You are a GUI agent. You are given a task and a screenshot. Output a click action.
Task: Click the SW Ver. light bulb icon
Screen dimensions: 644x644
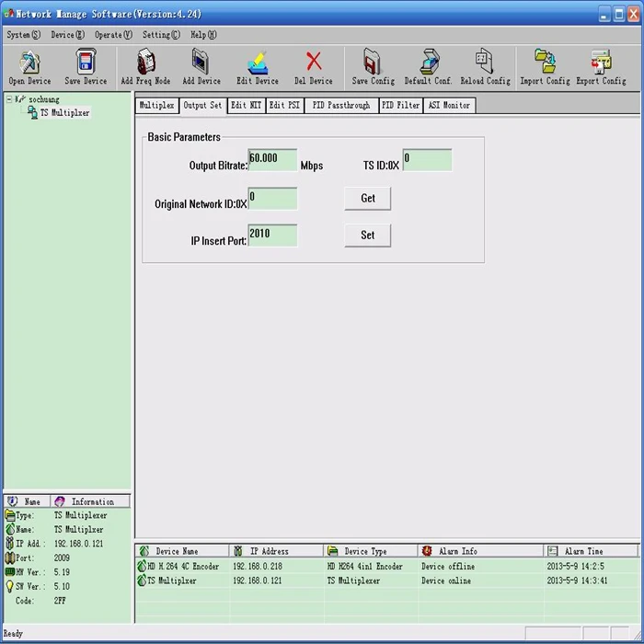click(x=9, y=587)
